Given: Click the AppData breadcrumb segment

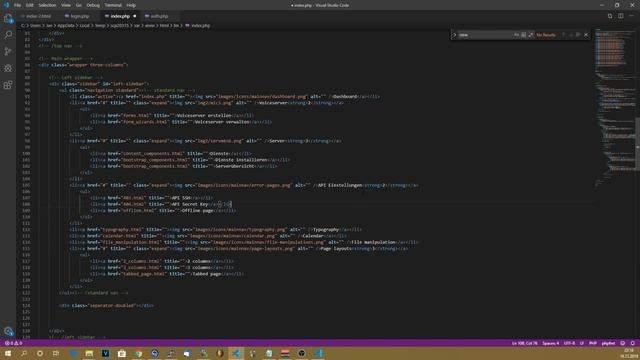Looking at the screenshot, I should (x=66, y=25).
